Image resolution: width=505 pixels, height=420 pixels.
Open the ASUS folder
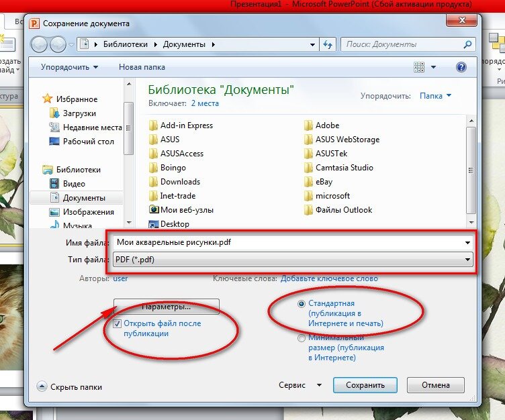pos(165,140)
